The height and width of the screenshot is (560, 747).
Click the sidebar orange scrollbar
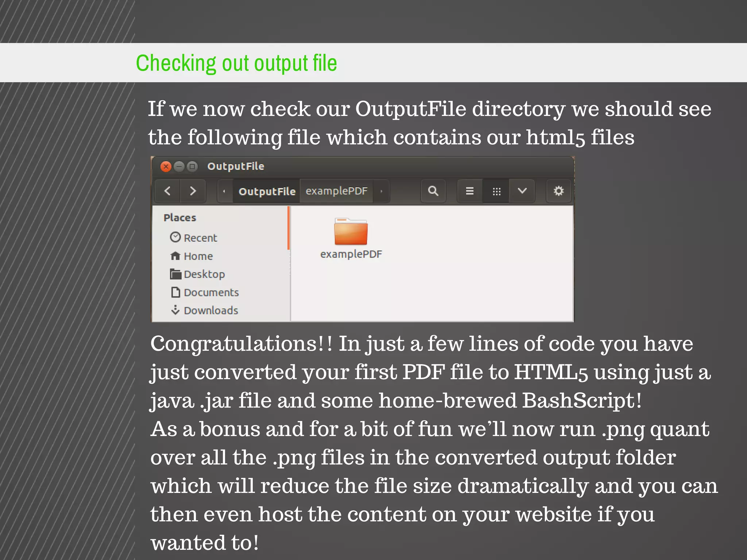[289, 228]
